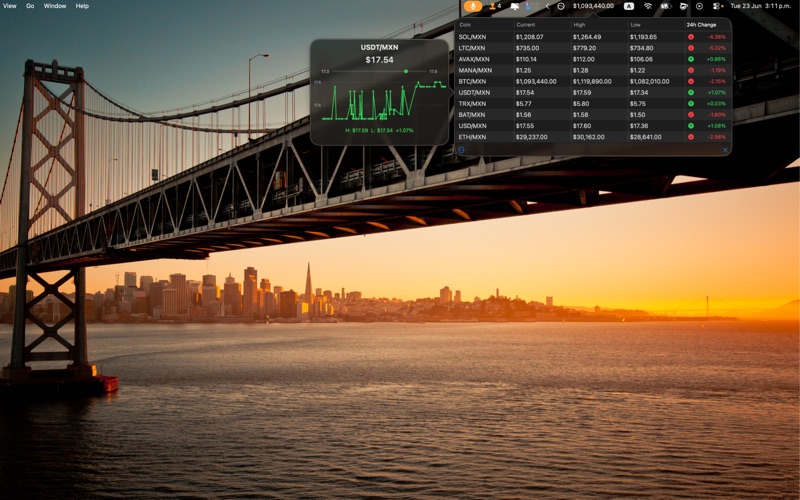Click the green price chart in USDT/MXN popover
Screen dimensions: 800x500
pyautogui.click(x=384, y=101)
